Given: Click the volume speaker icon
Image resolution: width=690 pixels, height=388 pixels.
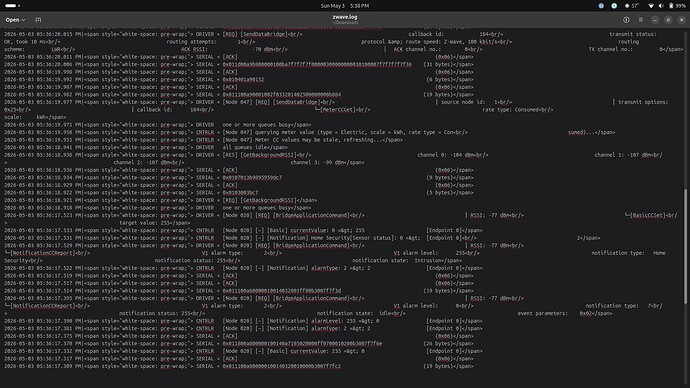Looking at the screenshot, I should tap(661, 6).
